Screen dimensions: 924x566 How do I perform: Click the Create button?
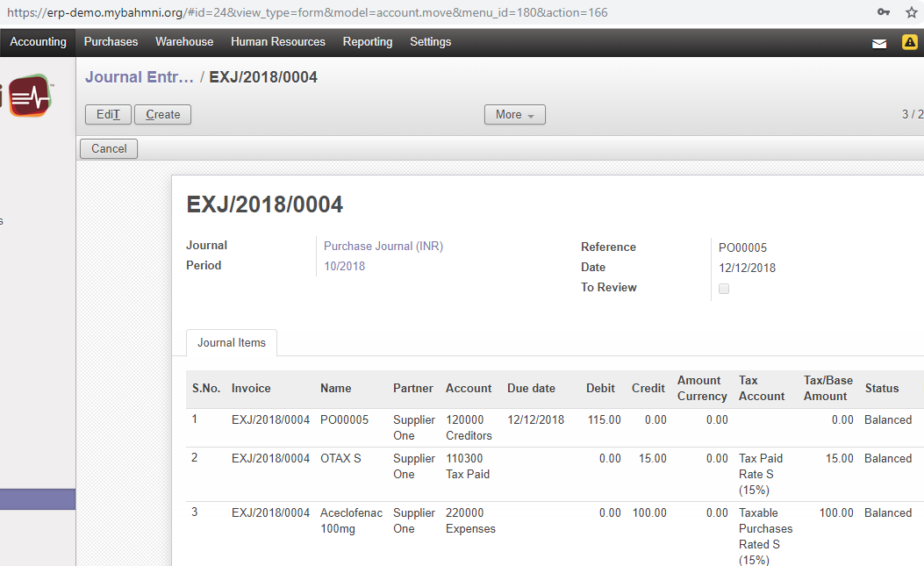tap(162, 115)
